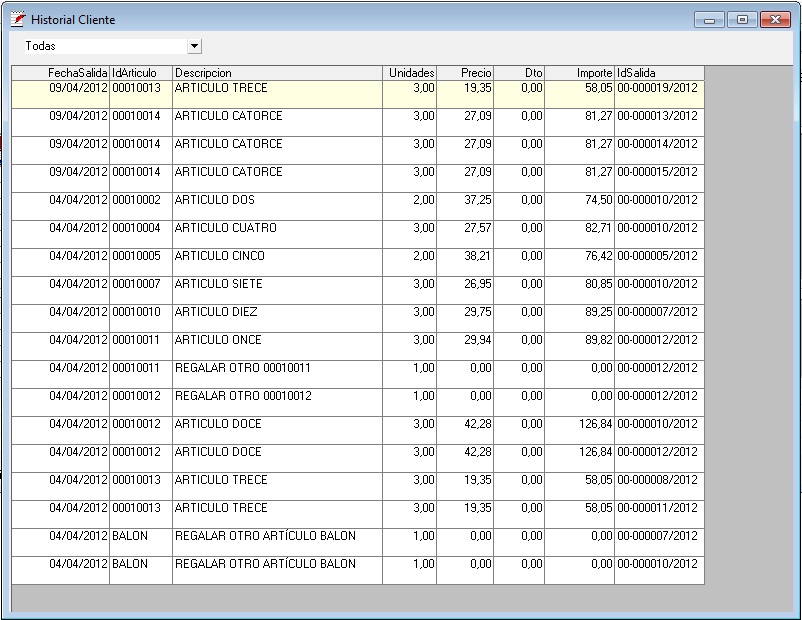Click the Importe column header
Screen dimensions: 802x620
580,73
